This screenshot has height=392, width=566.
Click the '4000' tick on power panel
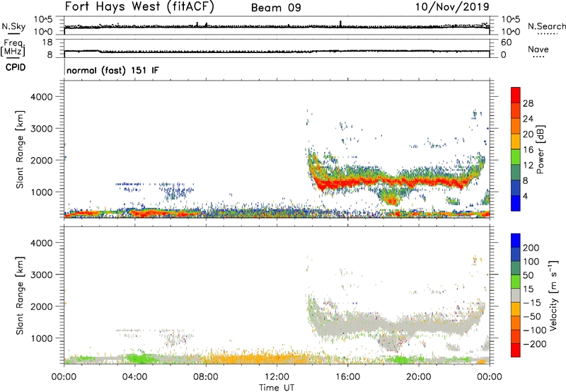click(42, 97)
